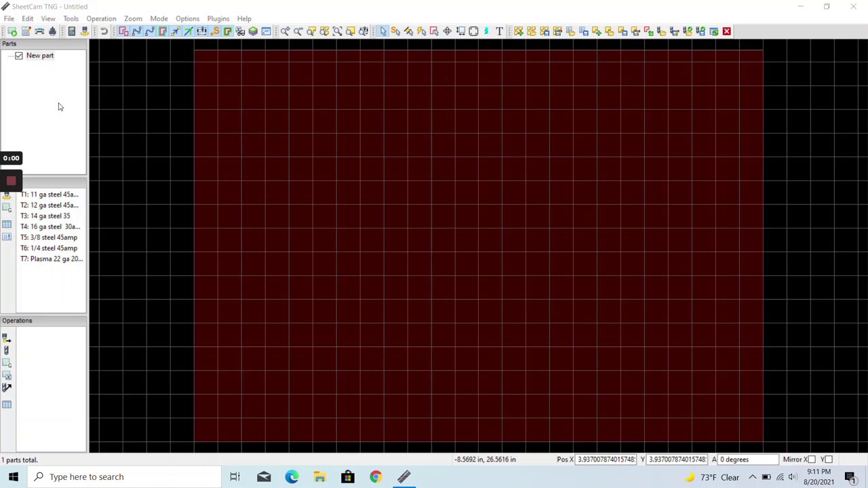The width and height of the screenshot is (868, 488).
Task: Click the first nesting grid icon
Action: pos(519,31)
